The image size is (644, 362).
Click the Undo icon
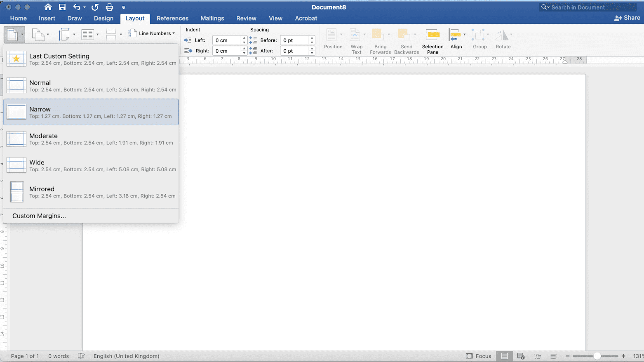point(77,7)
